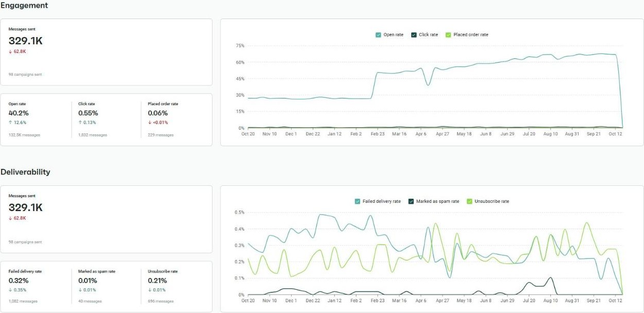644x313 pixels.
Task: Click the Aug 10 date on Deliverability chart
Action: [x=551, y=301]
